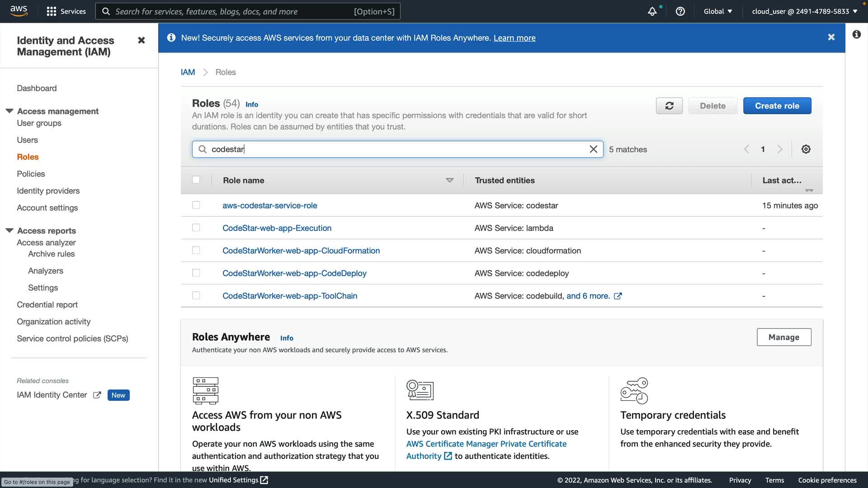
Task: Clear the codestar search text
Action: tap(593, 149)
